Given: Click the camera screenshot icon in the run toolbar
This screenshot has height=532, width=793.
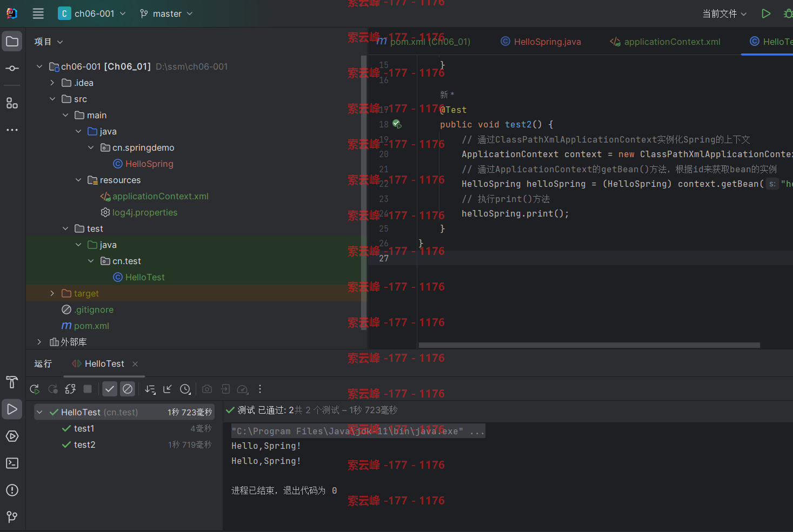Looking at the screenshot, I should [207, 389].
